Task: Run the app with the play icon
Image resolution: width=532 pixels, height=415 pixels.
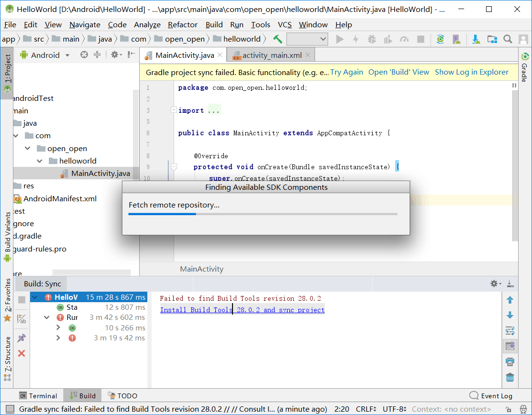Action: [x=340, y=39]
